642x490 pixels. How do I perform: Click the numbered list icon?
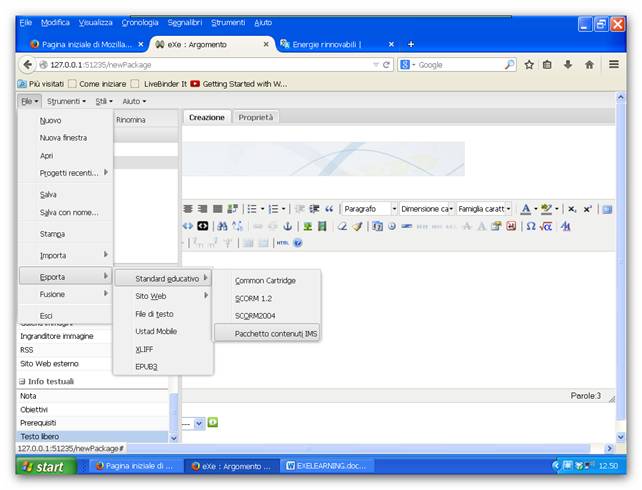273,209
